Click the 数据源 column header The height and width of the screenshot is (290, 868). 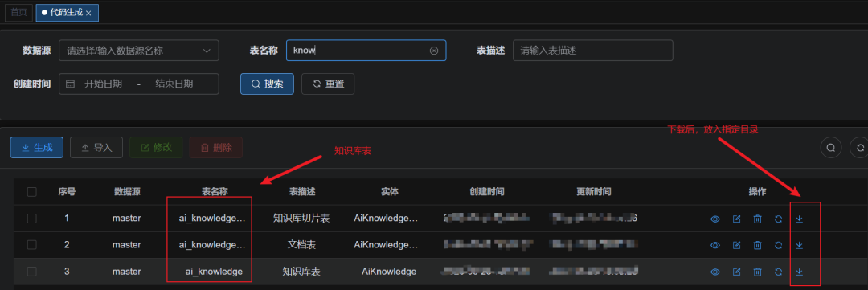pyautogui.click(x=127, y=192)
